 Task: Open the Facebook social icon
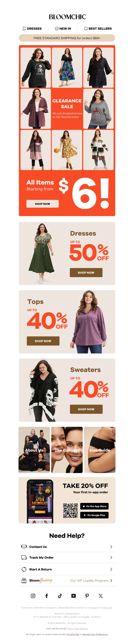tap(46, 596)
